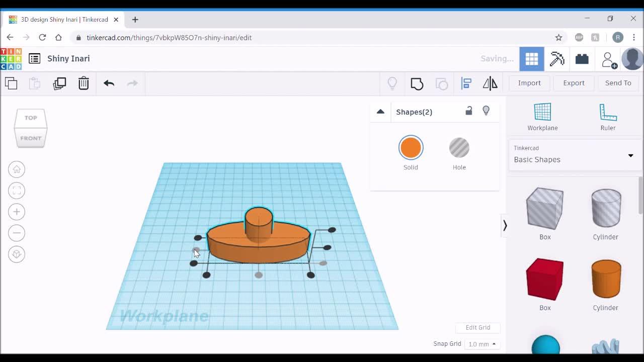The image size is (644, 362).
Task: Select the Ruler tool
Action: [608, 117]
